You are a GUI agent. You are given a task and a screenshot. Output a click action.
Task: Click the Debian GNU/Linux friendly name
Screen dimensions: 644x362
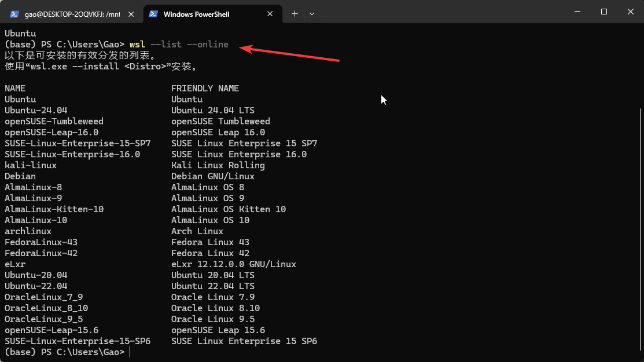click(x=212, y=176)
